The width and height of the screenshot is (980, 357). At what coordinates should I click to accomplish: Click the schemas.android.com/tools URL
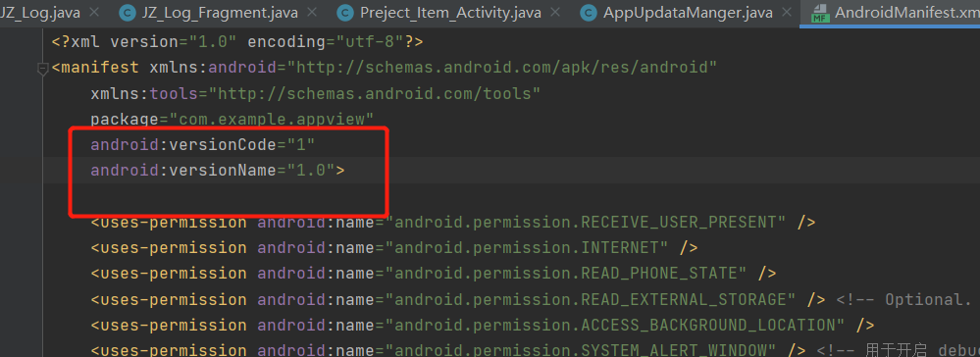coord(375,94)
